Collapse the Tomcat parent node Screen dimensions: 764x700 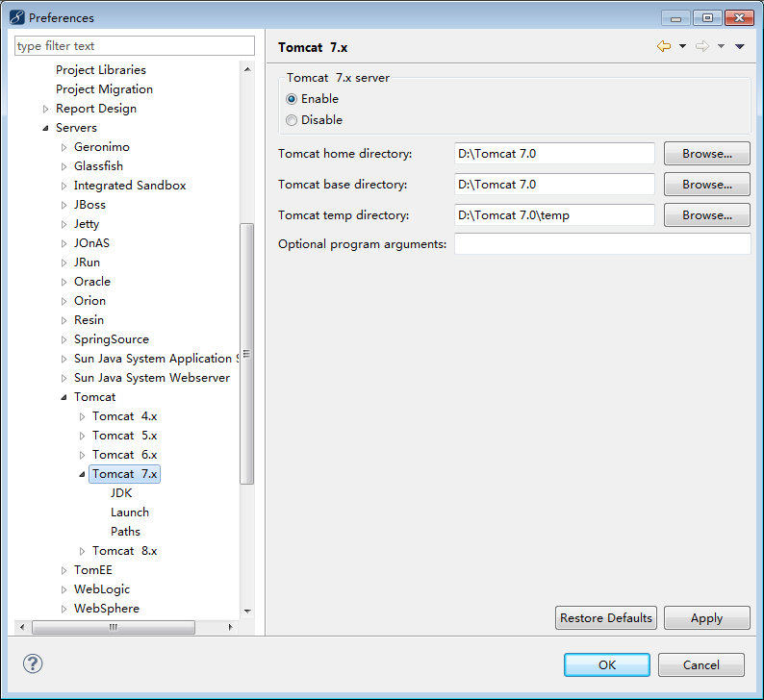tap(64, 397)
